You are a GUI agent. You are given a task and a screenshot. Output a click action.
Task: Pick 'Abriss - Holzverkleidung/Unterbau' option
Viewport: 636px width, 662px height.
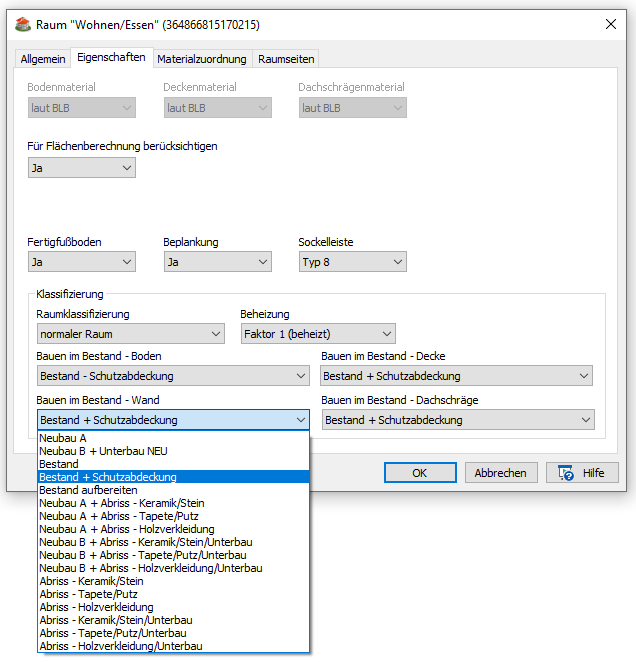pos(120,646)
